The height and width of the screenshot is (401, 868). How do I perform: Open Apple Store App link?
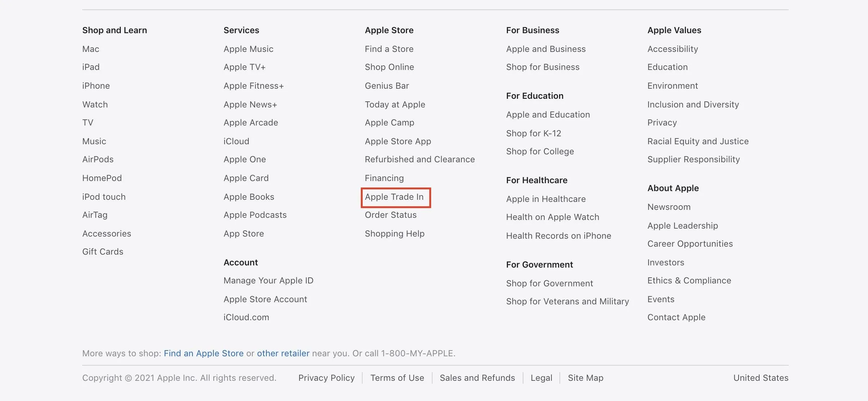point(398,141)
